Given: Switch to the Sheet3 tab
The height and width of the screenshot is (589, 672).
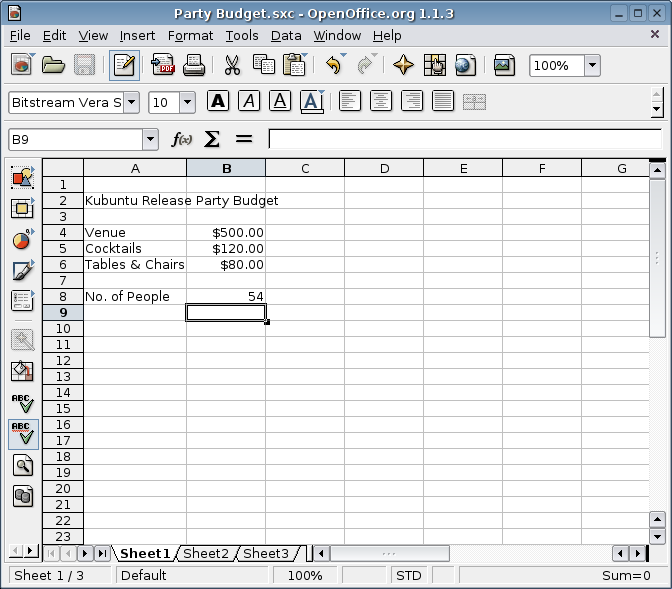Looking at the screenshot, I should (x=266, y=553).
